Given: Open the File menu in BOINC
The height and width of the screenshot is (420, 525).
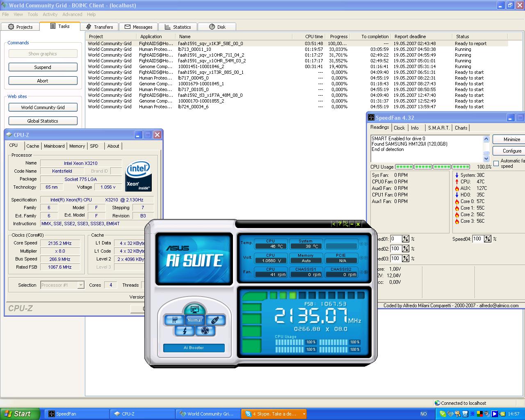Looking at the screenshot, I should tap(5, 14).
